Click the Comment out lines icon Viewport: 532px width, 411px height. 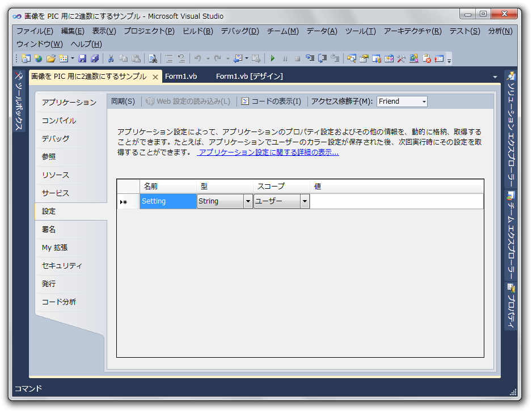(x=169, y=58)
